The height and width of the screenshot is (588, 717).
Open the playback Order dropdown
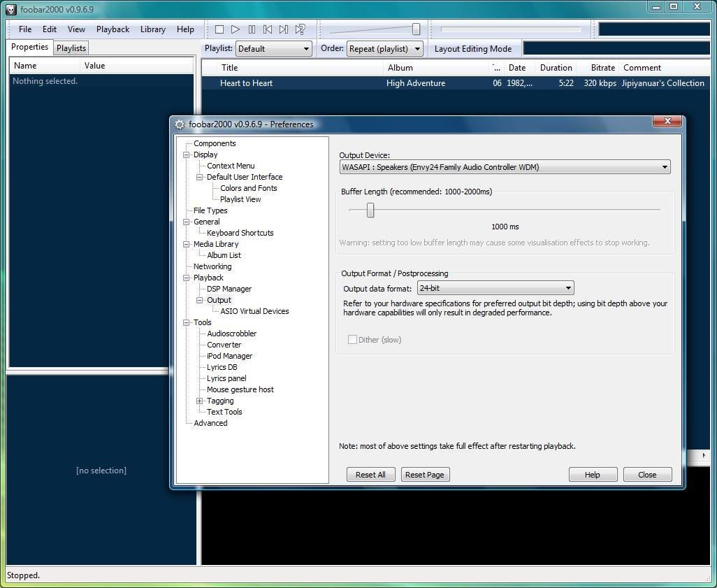coord(385,48)
